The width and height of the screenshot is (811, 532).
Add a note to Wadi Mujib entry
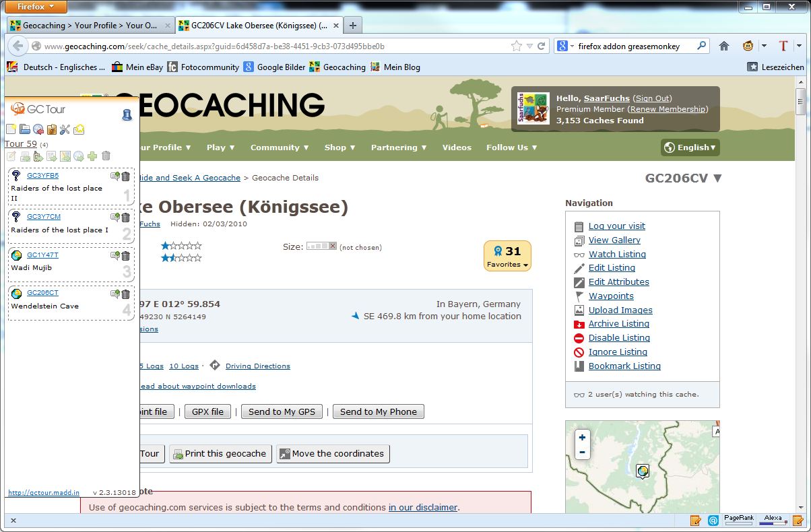115,256
